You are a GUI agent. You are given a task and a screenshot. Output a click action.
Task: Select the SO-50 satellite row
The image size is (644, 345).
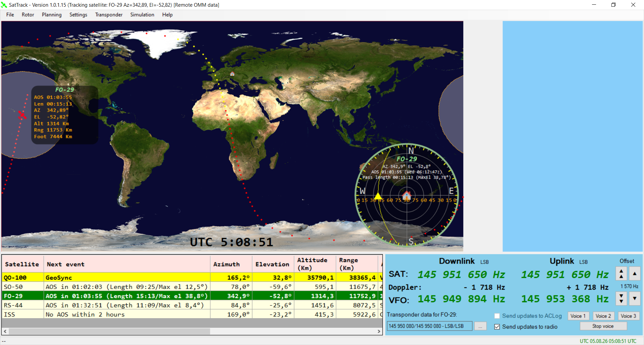coord(192,287)
